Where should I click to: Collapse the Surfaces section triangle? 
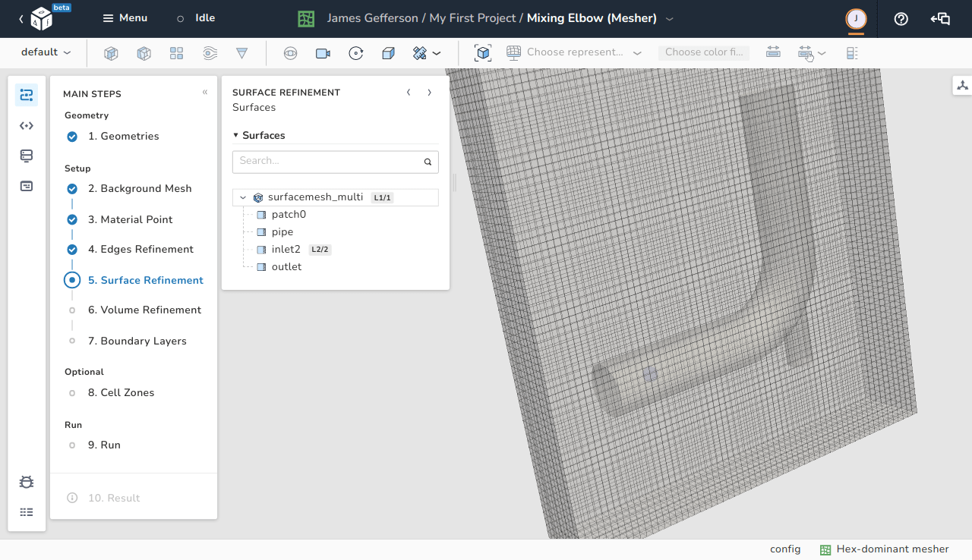click(x=235, y=136)
